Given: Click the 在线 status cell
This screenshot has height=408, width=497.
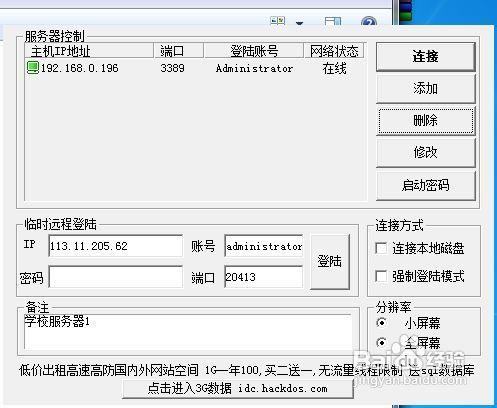Looking at the screenshot, I should 334,68.
